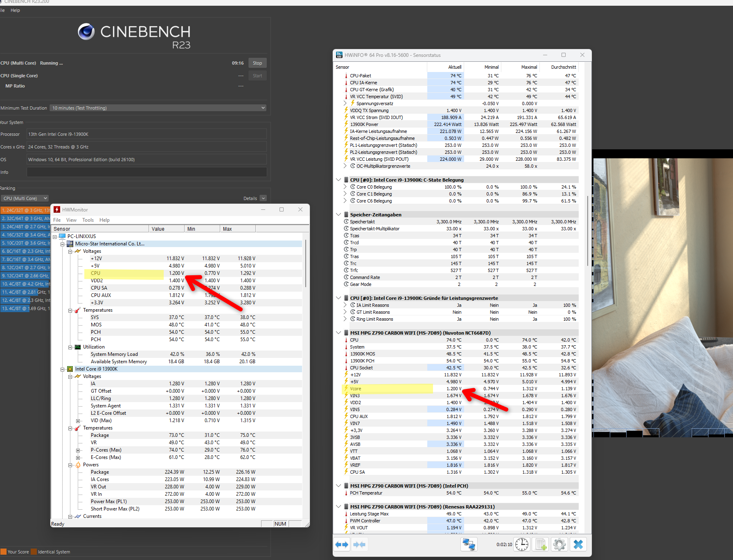Screen dimensions: 733x560
Task: Click the Utilization icon in HWMonitor tree
Action: click(x=78, y=347)
